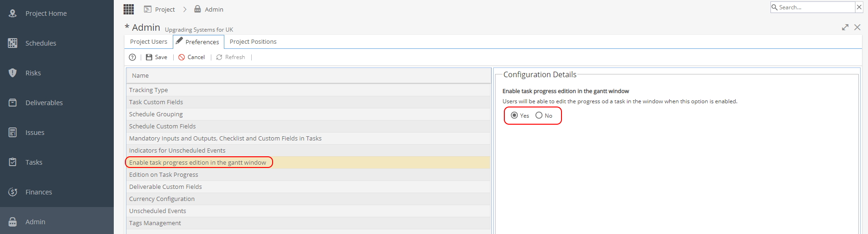
Task: Cancel the preference changes
Action: 191,57
